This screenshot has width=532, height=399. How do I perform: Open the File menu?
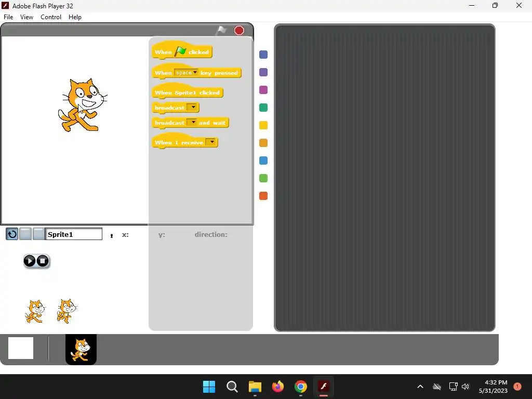point(8,17)
